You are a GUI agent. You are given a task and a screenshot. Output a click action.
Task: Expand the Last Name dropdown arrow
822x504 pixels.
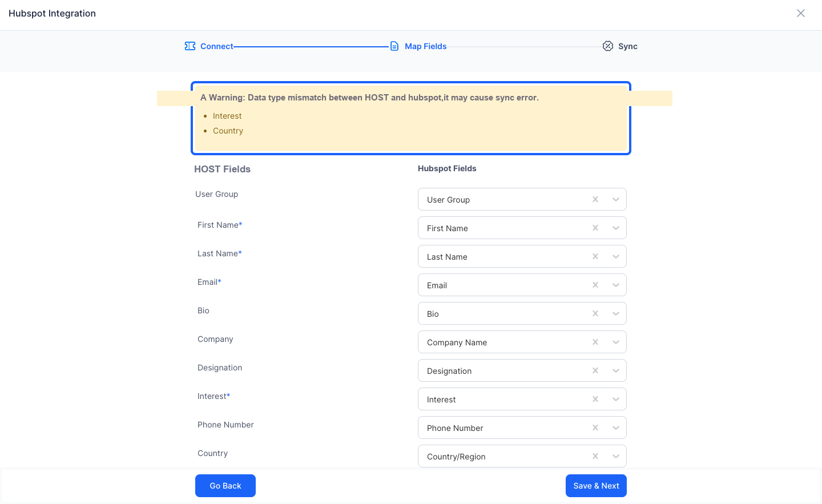coord(616,256)
